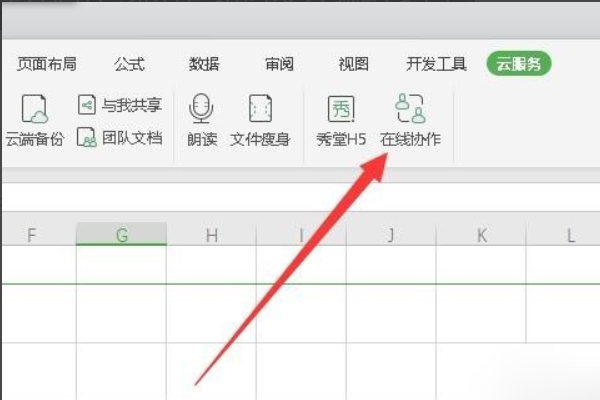Launch the 文件瘦身 file slimming tool
This screenshot has width=600, height=400.
coord(260,120)
